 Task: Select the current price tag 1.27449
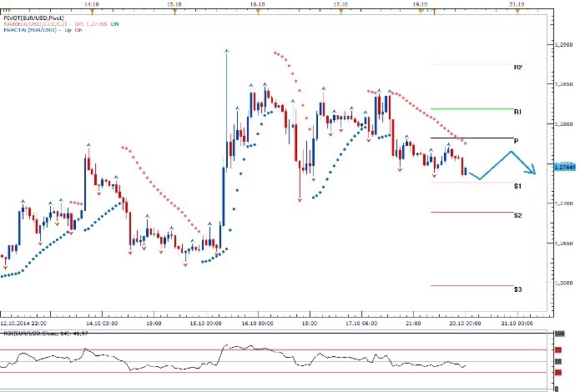click(563, 167)
